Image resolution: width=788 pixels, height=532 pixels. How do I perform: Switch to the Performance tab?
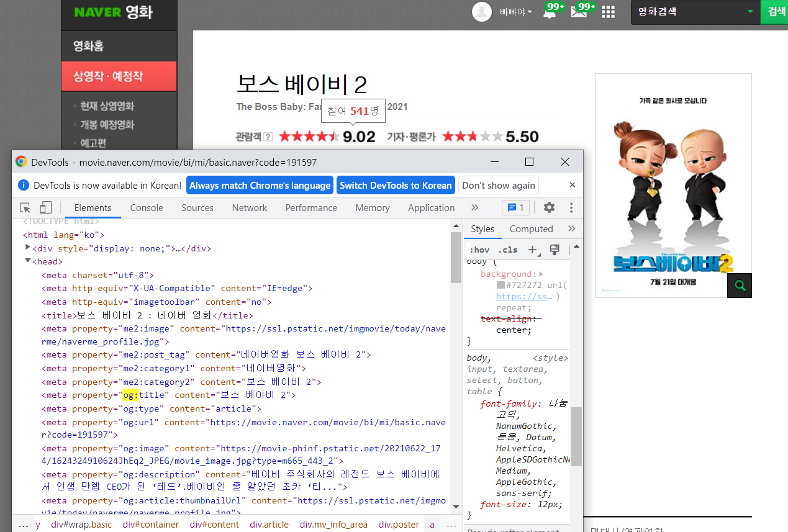(311, 208)
